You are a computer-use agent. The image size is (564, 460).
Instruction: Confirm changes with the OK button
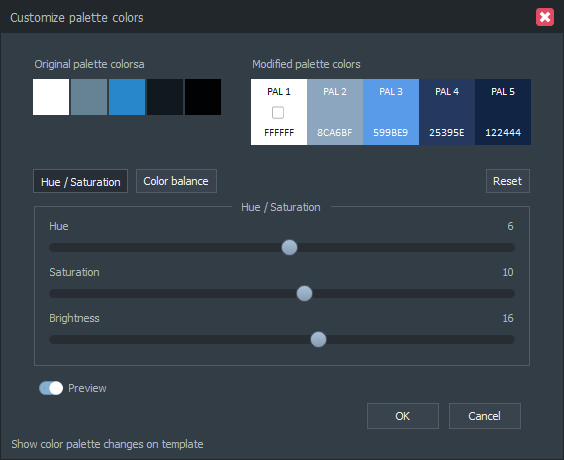(402, 416)
